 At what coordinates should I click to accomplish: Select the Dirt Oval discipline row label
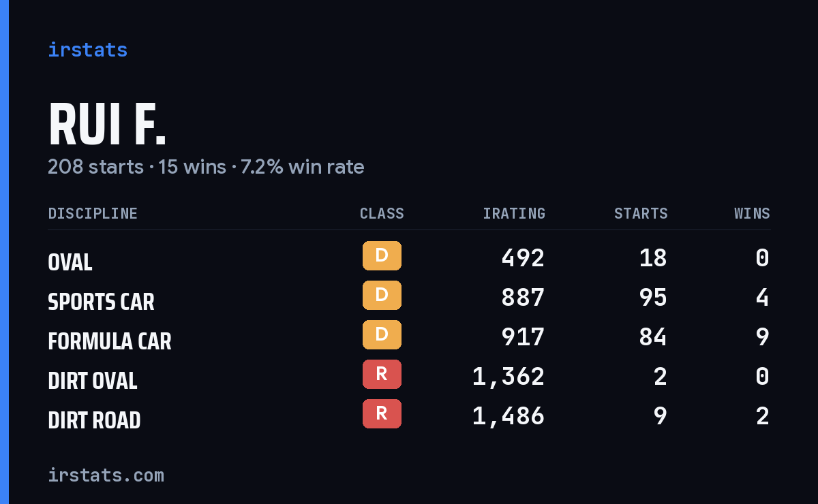point(93,381)
